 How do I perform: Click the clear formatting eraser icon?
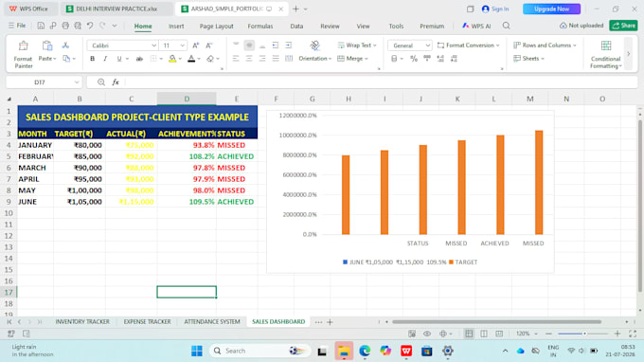pos(210,59)
